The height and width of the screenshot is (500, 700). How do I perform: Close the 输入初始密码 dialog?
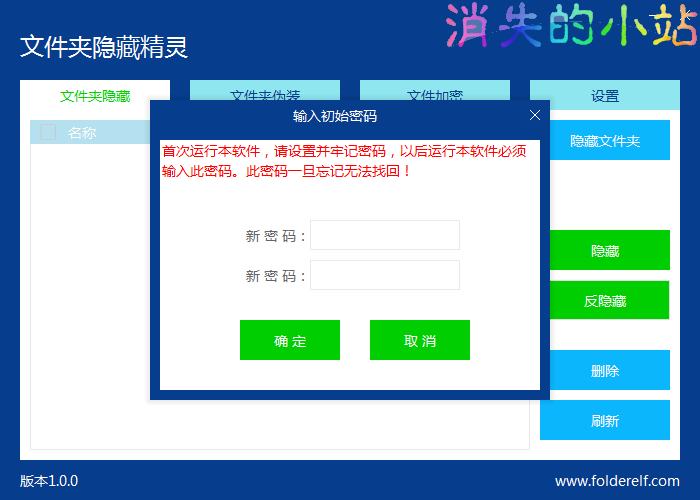(x=535, y=116)
